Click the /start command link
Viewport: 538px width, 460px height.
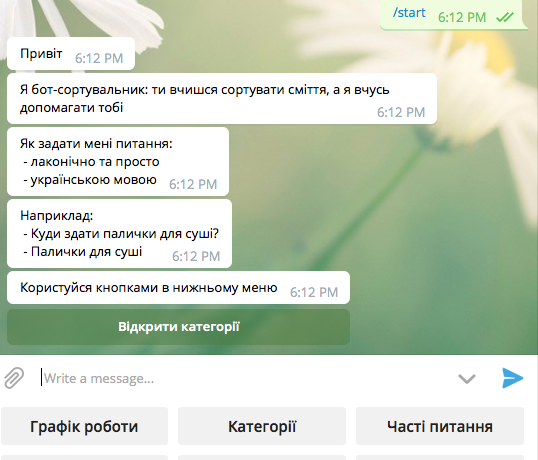[409, 13]
